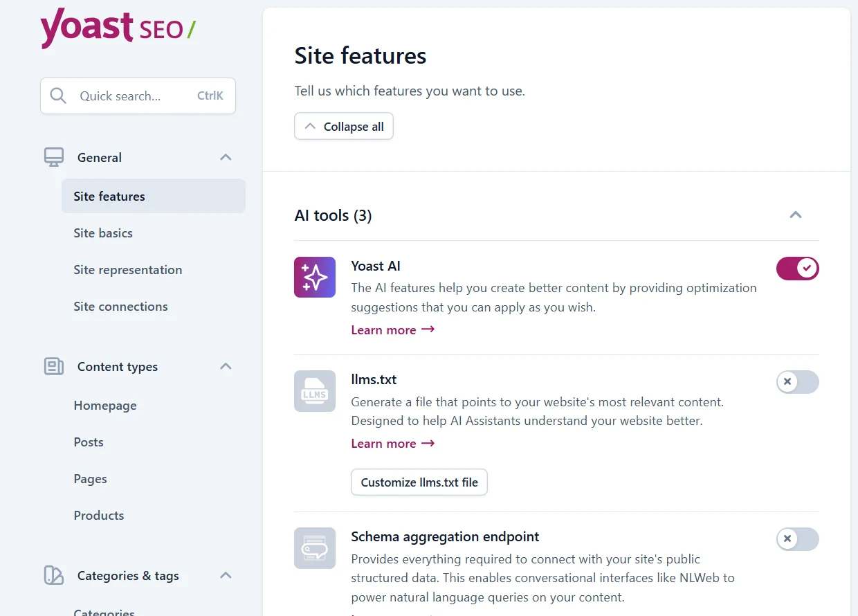Go to Site representation settings
Image resolution: width=858 pixels, height=616 pixels.
(x=128, y=269)
